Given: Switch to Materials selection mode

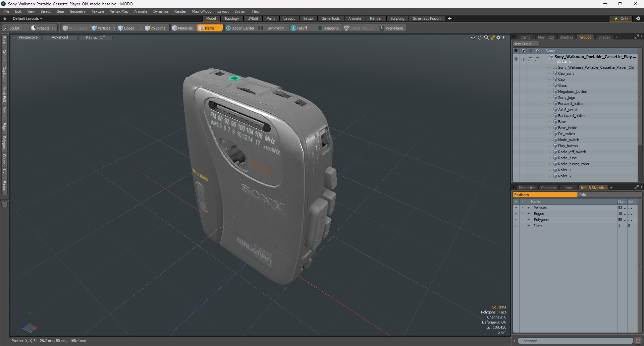Looking at the screenshot, I should [182, 28].
